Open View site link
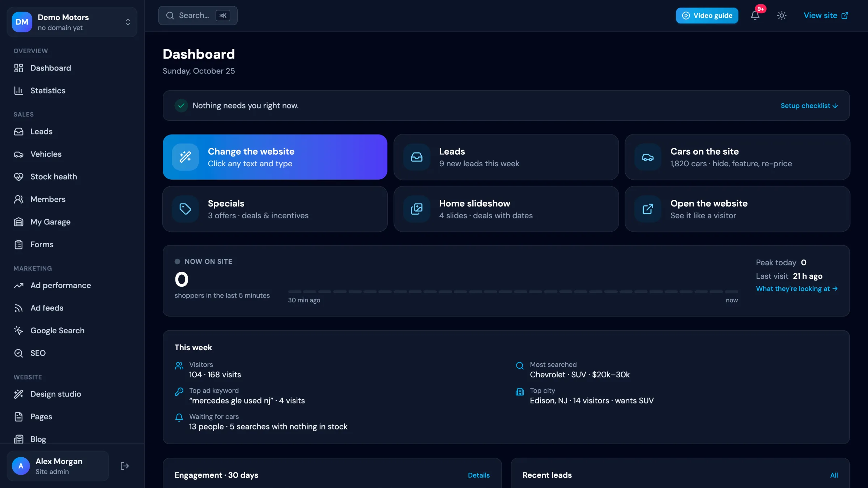 coord(826,16)
